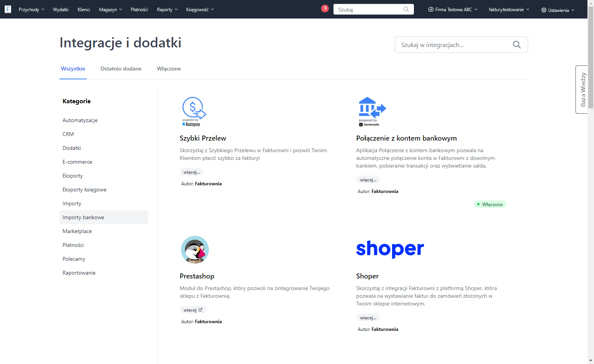Show more about Szybki Przelew via więcej
594x364 pixels.
(x=192, y=172)
